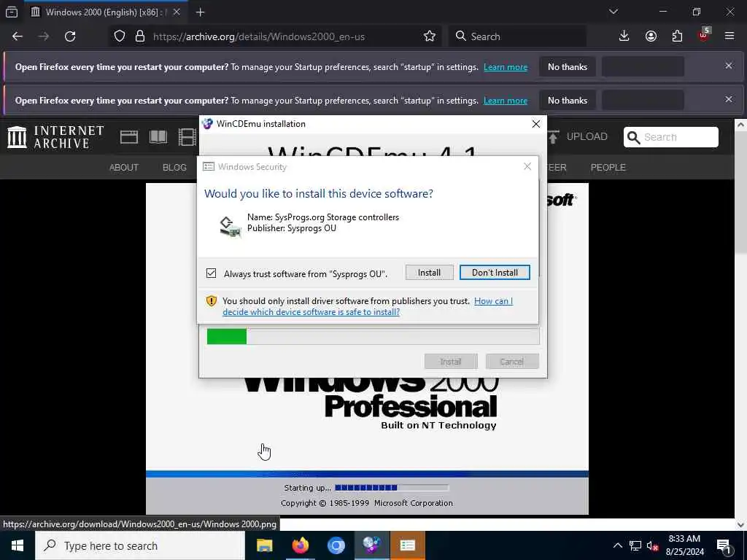Click the forward navigation arrow
Screen dimensions: 747x560
pos(44,36)
